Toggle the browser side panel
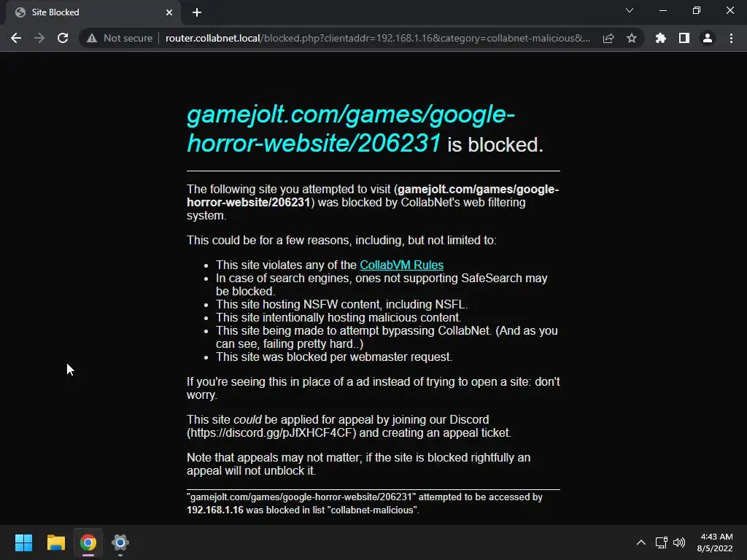Viewport: 747px width, 560px height. [x=684, y=38]
